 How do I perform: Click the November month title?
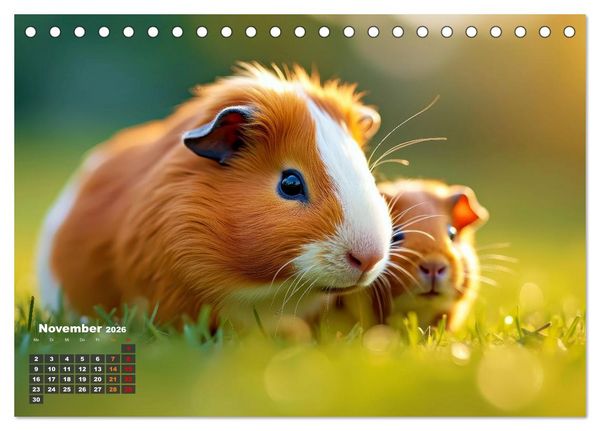point(70,328)
